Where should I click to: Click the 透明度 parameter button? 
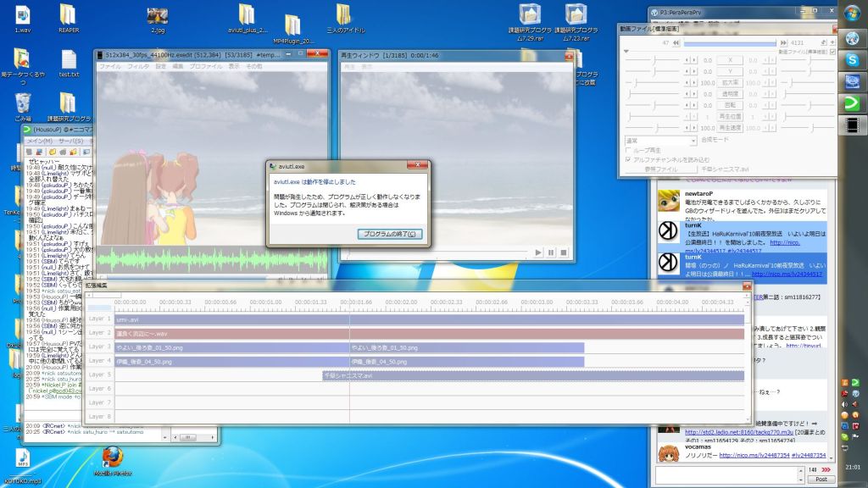pos(730,94)
